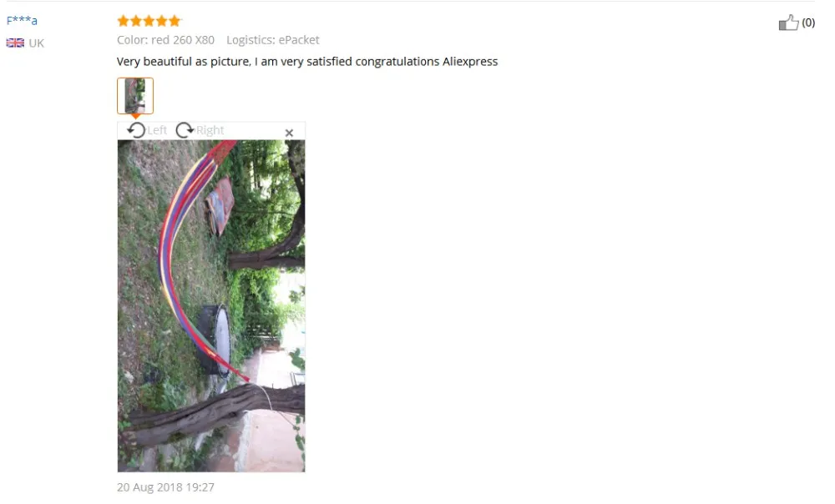Viewport: 835px width, 504px height.
Task: Close the expanded review photo viewer
Action: 289,133
